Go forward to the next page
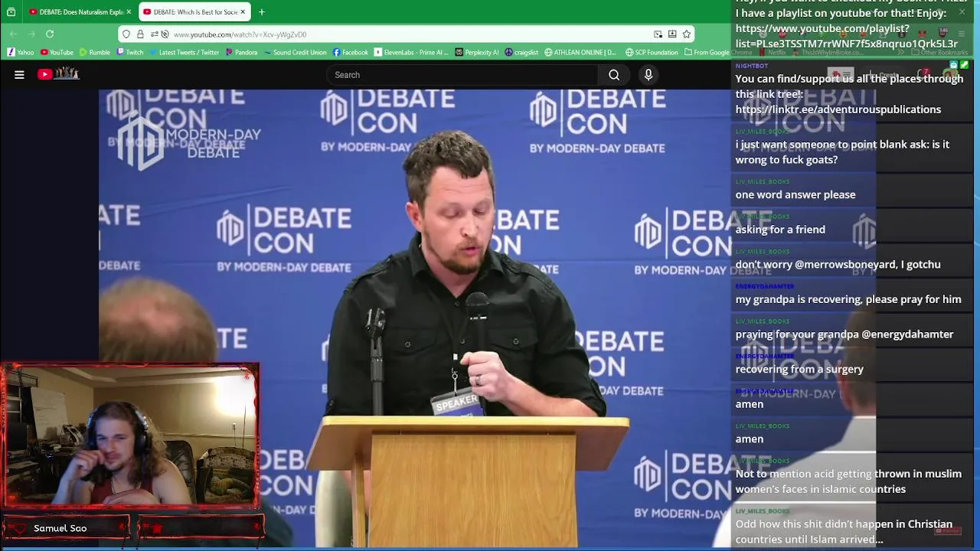 tap(31, 34)
